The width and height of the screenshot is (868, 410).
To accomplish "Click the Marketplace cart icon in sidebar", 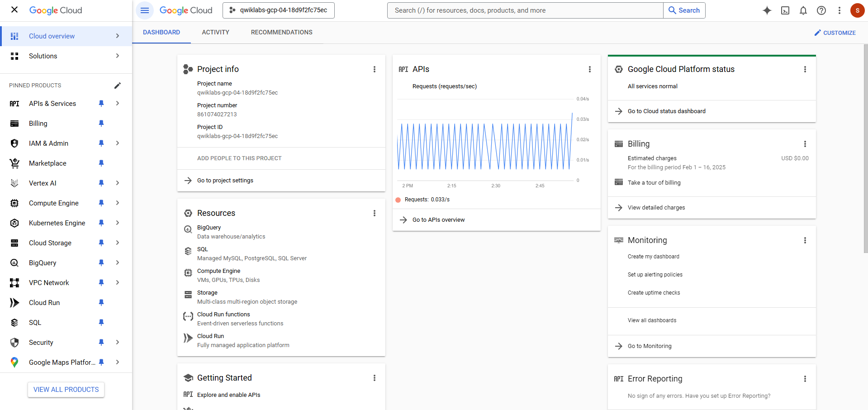I will [14, 163].
